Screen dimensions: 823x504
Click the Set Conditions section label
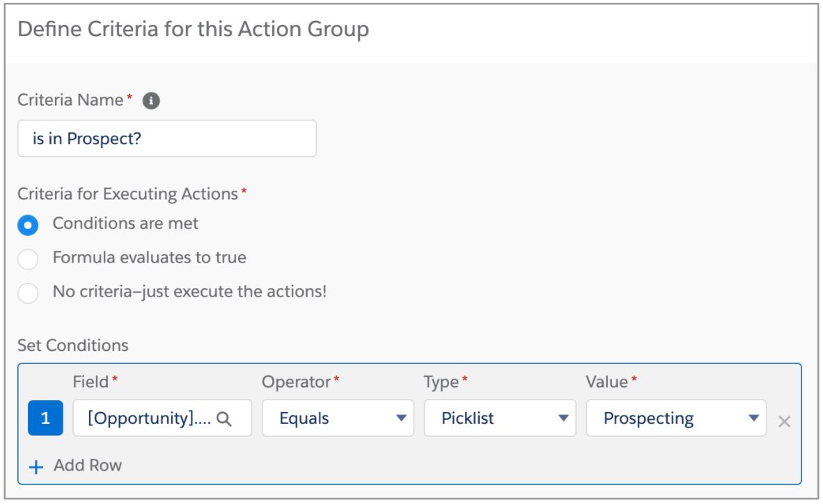pos(72,345)
